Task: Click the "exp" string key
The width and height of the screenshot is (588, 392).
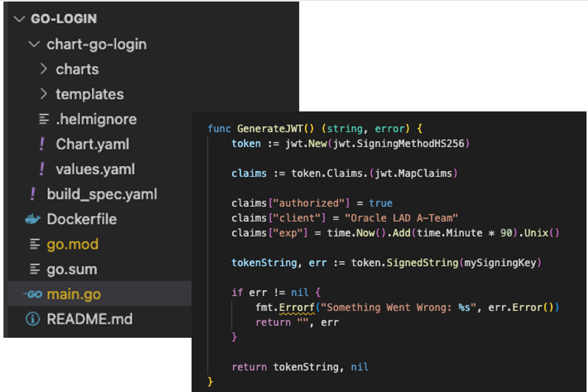Action: tap(288, 233)
